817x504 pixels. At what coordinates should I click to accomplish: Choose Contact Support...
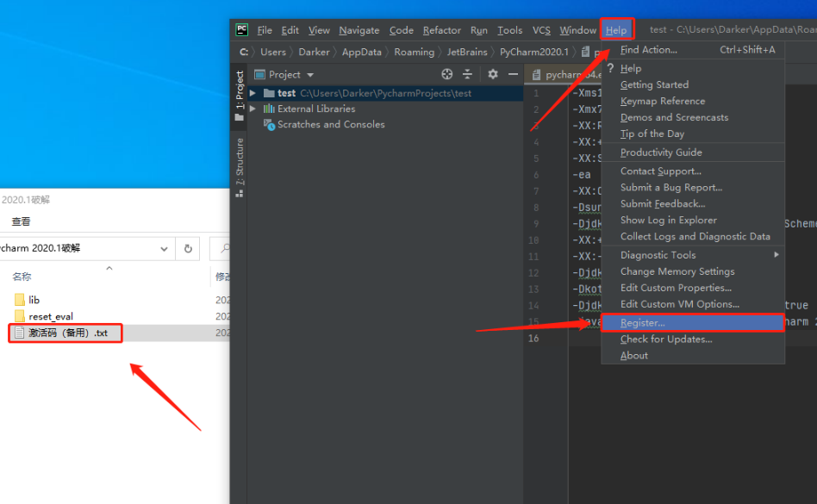click(693, 171)
